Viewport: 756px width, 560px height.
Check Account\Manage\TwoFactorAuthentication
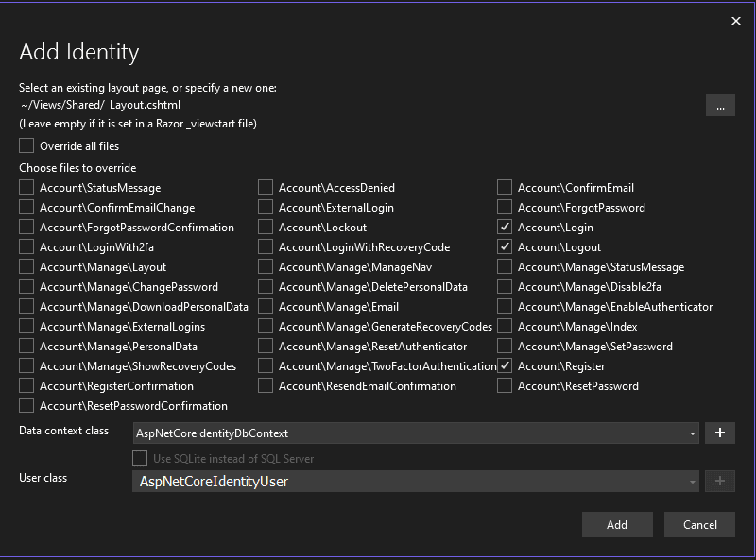point(266,365)
